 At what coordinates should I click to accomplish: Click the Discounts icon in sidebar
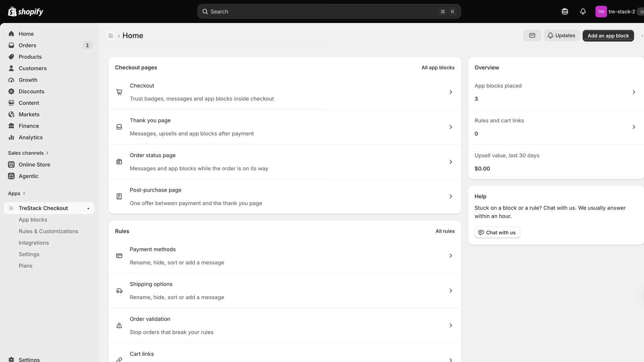tap(11, 91)
